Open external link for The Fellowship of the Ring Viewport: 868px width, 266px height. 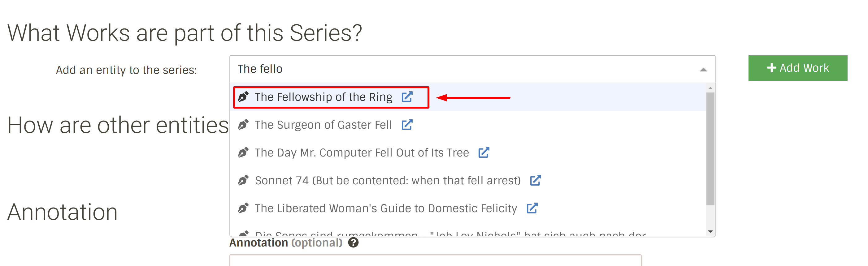click(407, 97)
